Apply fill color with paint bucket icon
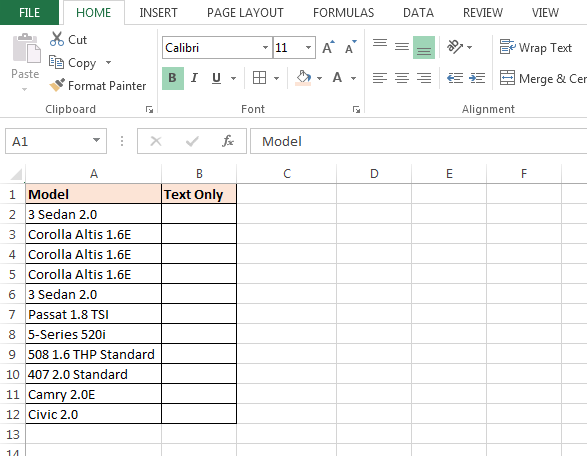This screenshot has width=587, height=456. click(303, 78)
